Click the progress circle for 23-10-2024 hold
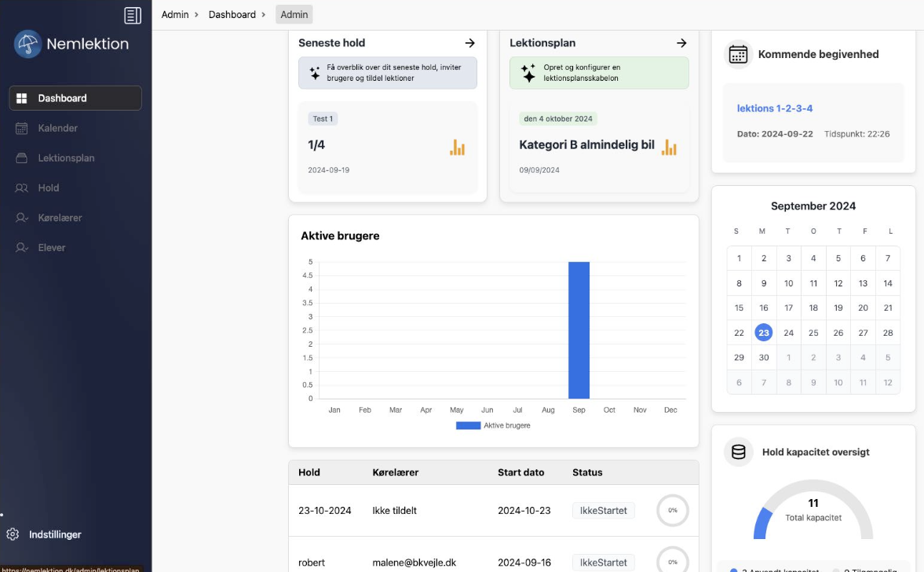Screen dimensions: 924x572 673,510
